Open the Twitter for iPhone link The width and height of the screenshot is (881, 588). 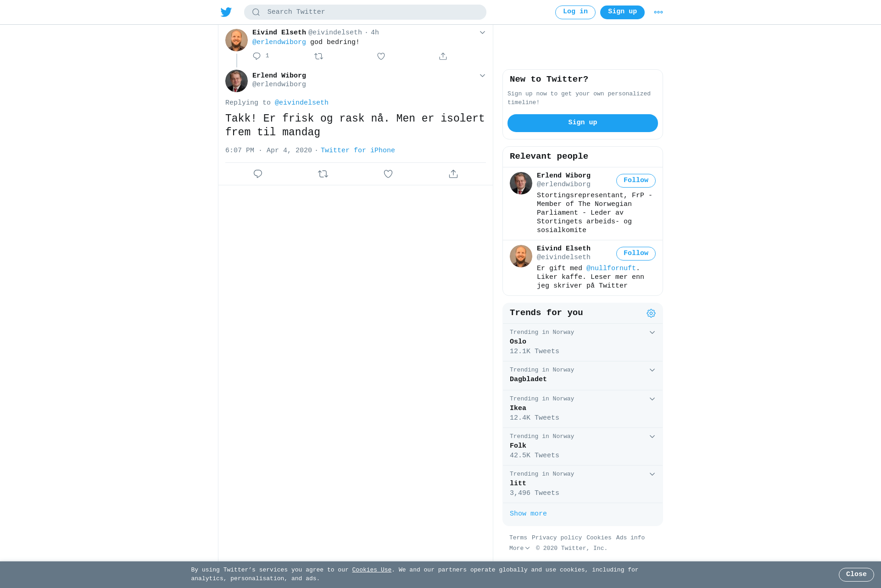coord(358,150)
